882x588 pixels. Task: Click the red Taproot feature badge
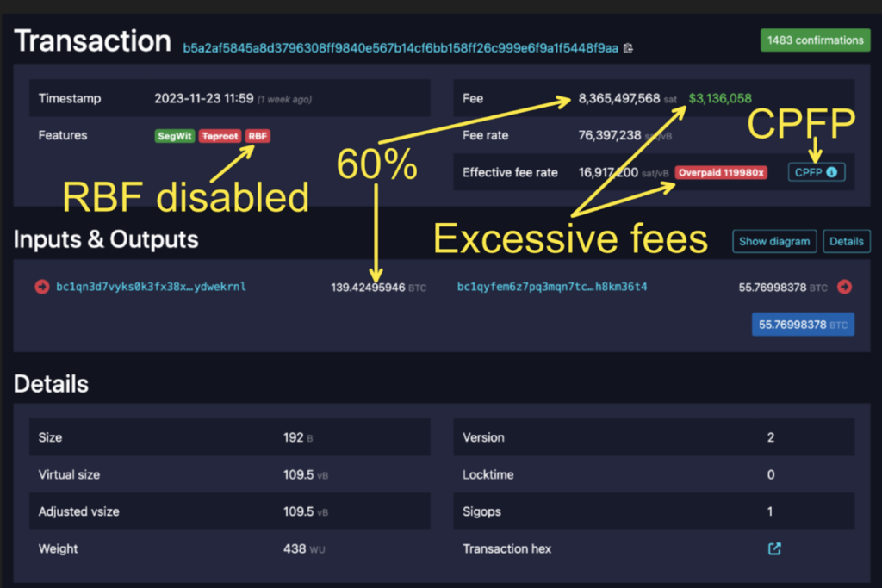pyautogui.click(x=220, y=136)
